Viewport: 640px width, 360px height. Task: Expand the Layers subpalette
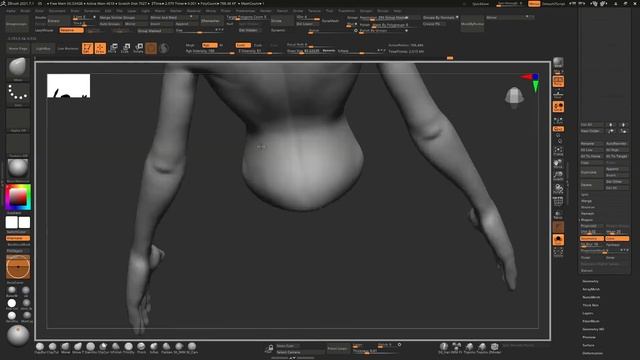tap(587, 313)
